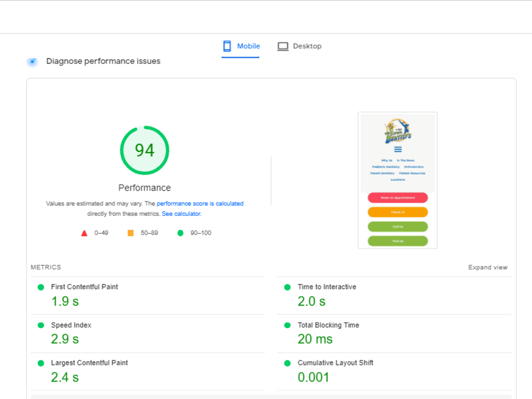The height and width of the screenshot is (399, 532).
Task: Click the 50–89 legend text
Action: 149,233
